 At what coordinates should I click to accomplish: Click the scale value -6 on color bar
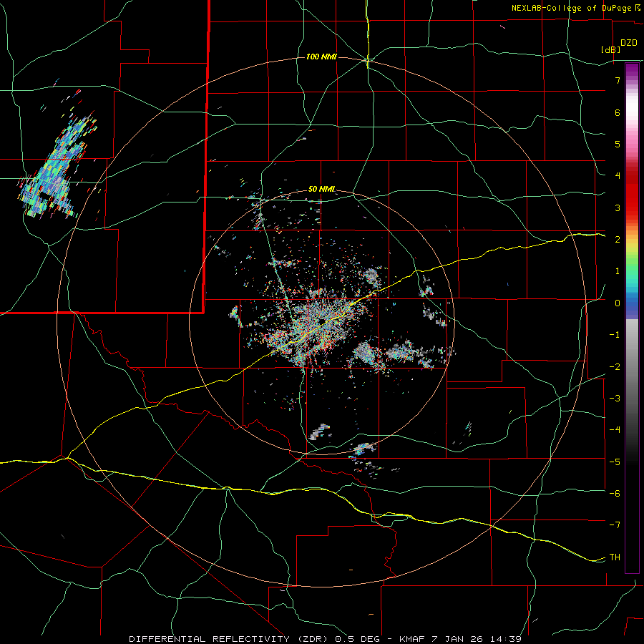pos(615,494)
